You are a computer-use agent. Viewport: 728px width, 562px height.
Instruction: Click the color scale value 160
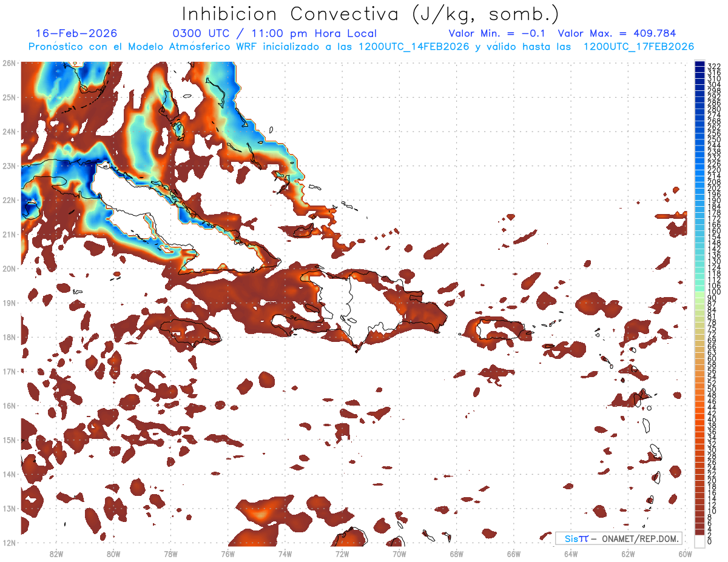coord(714,231)
